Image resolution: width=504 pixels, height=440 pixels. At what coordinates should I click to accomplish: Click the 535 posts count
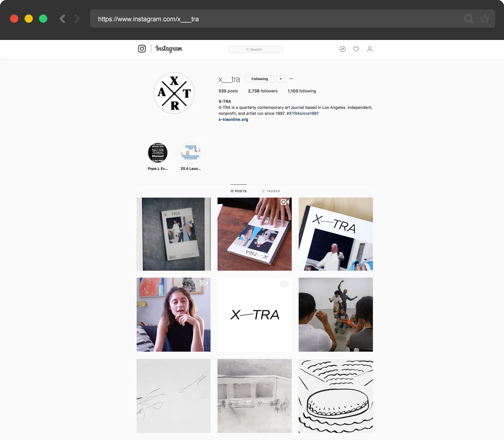228,91
